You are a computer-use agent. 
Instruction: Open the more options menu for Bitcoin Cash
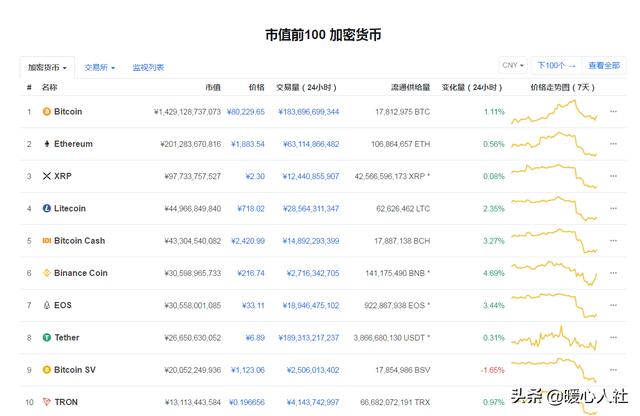[x=613, y=240]
